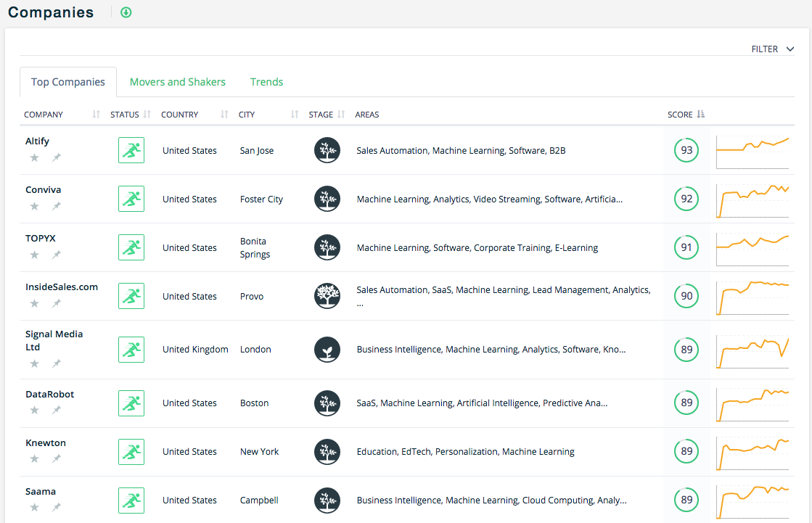This screenshot has height=523, width=812.
Task: Click the seedling stage icon for Signal Media
Action: point(327,350)
